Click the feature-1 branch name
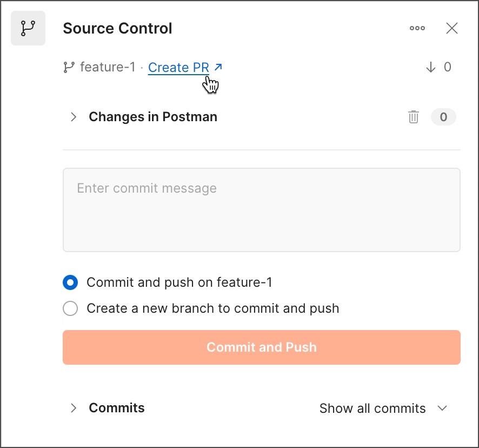This screenshot has width=479, height=448. 108,68
